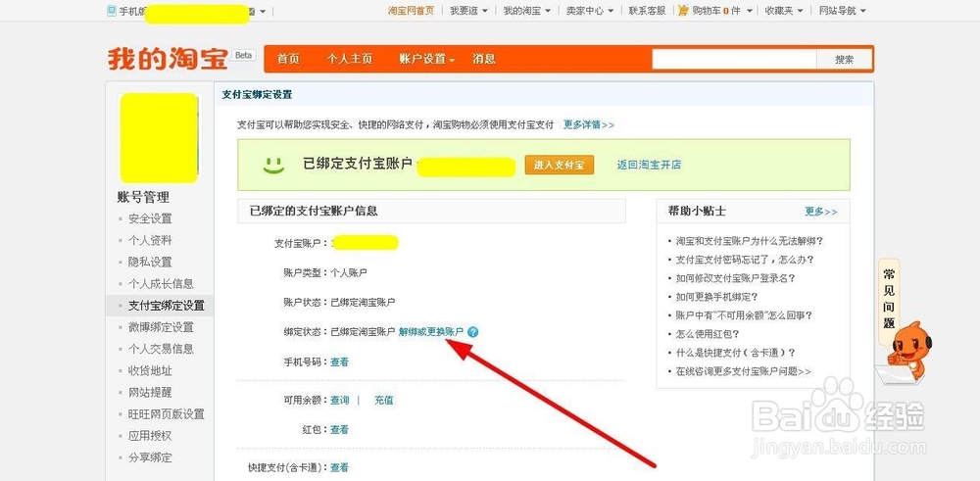Open 网站提醒 in sidebar
Screen dimensions: 980x481
pos(150,392)
